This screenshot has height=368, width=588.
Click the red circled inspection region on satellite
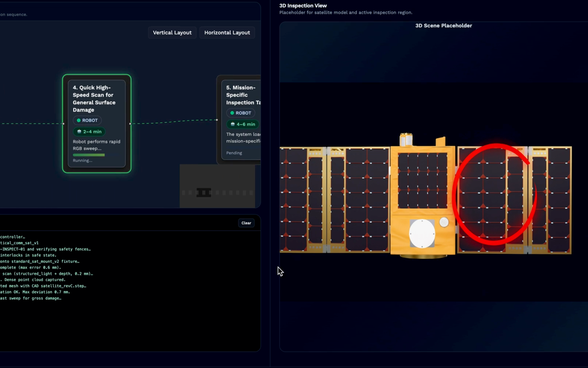(494, 194)
